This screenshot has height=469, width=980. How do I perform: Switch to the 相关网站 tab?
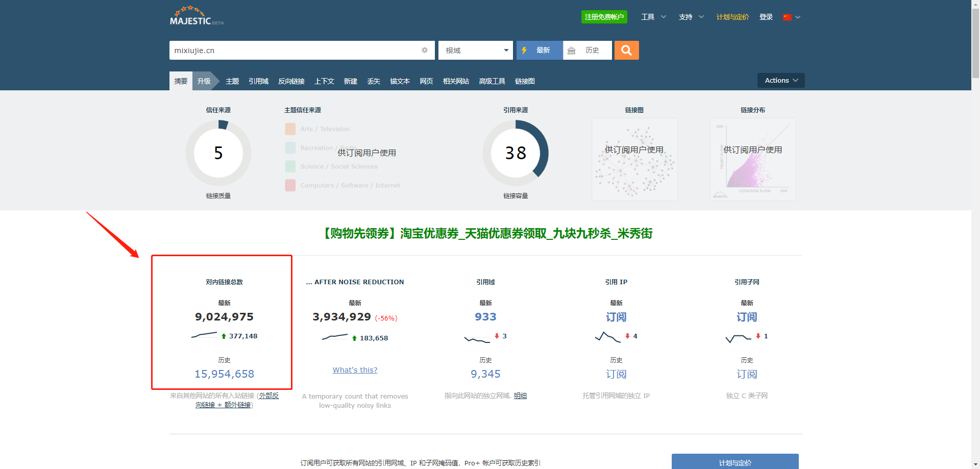click(456, 81)
